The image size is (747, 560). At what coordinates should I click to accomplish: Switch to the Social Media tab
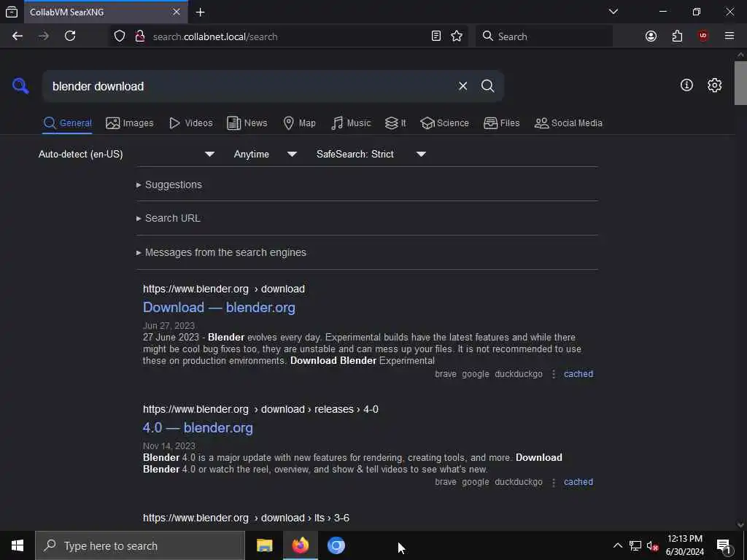[568, 123]
